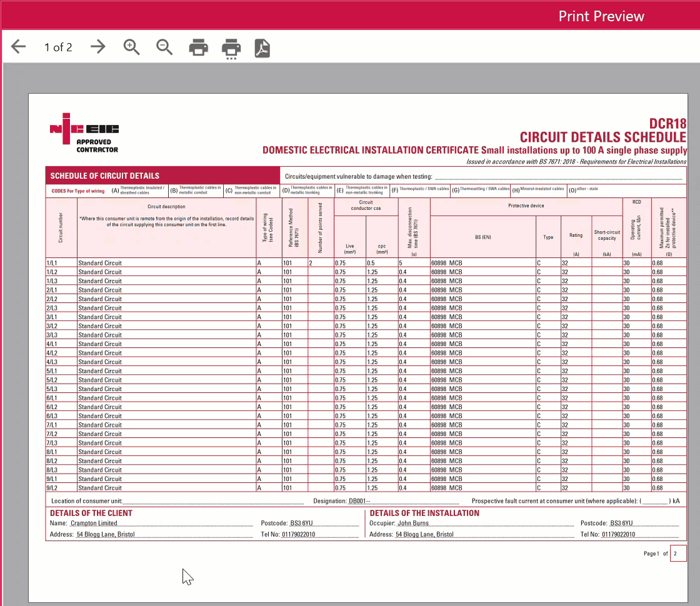Print the document using the printer icon
The height and width of the screenshot is (606, 700).
click(198, 47)
